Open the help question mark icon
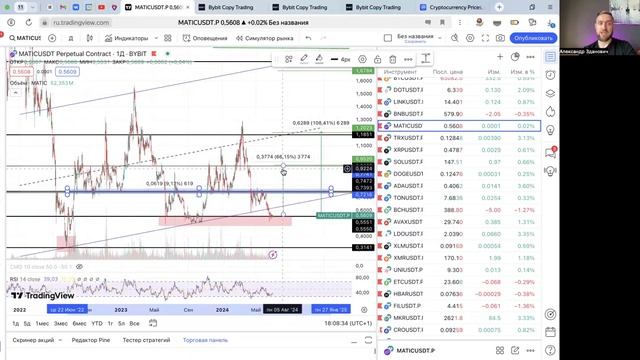This screenshot has height=360, width=640. click(550, 350)
